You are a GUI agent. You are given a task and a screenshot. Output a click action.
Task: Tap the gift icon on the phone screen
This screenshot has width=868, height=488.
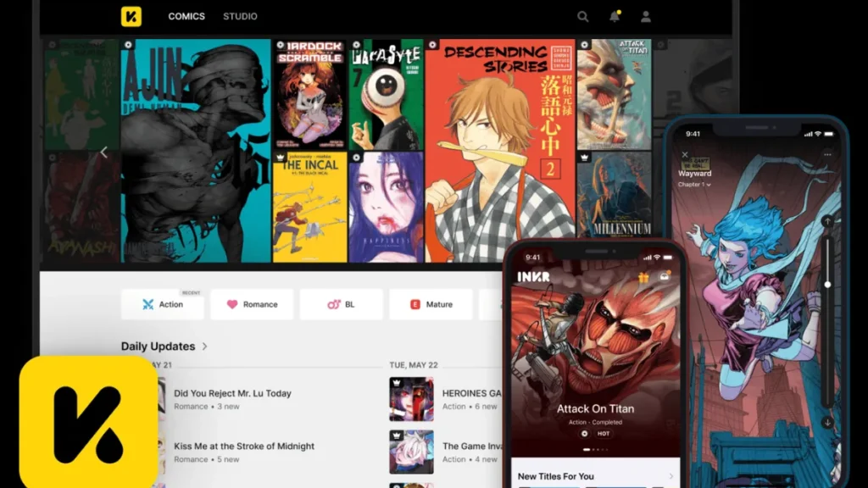pyautogui.click(x=643, y=278)
